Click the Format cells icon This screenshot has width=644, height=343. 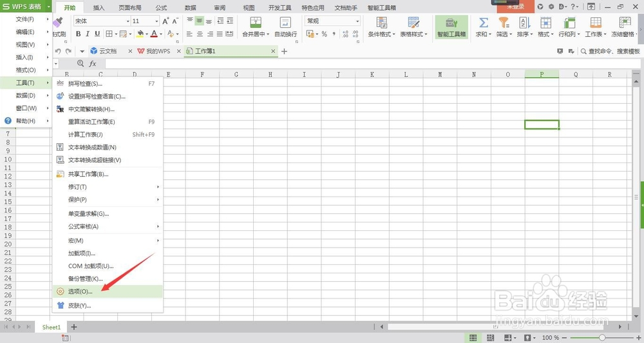(546, 23)
